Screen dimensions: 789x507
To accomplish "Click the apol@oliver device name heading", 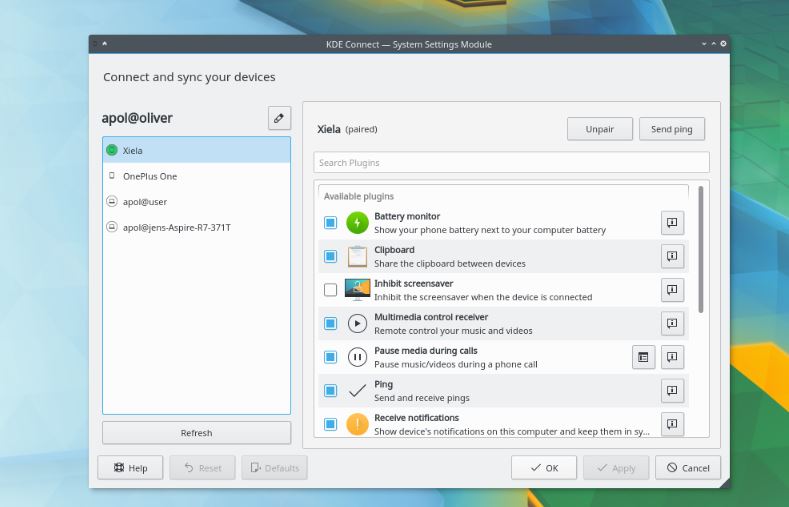I will tap(137, 118).
